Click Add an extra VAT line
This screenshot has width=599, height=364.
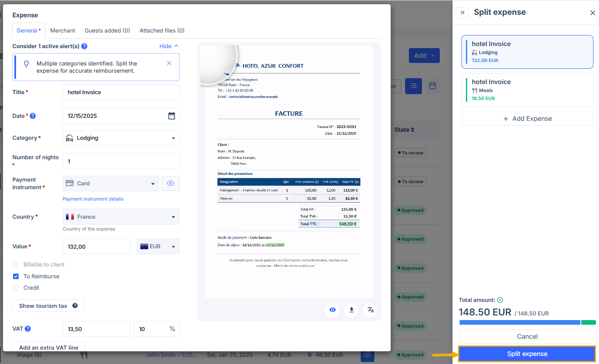49,348
